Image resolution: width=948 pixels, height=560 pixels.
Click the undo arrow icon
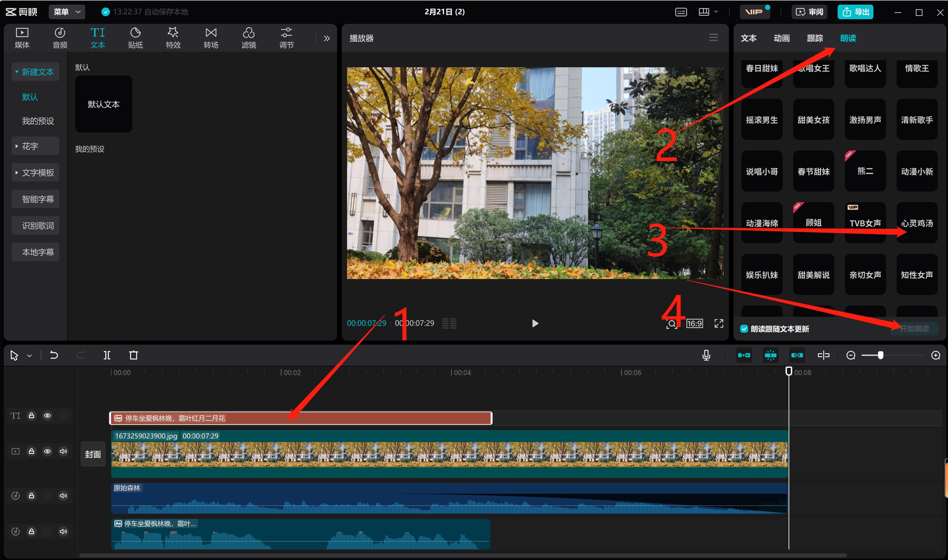point(54,355)
